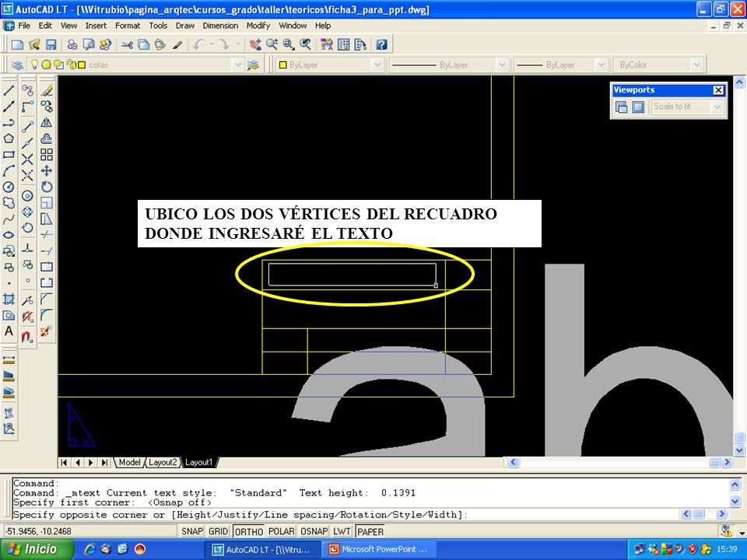This screenshot has height=560, width=747.
Task: Toggle OSNAP in status bar
Action: (314, 531)
